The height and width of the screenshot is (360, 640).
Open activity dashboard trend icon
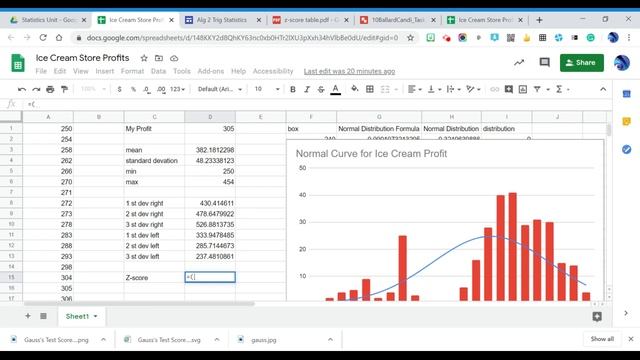coord(519,62)
